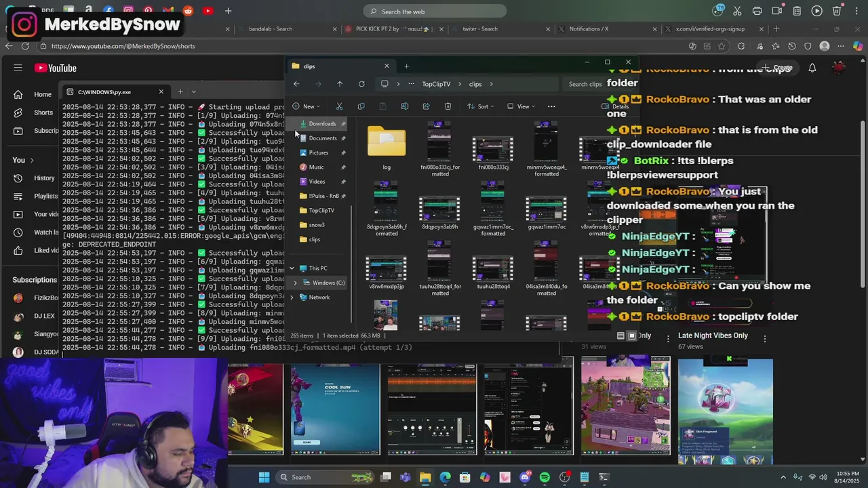Go back in File Explorer
This screenshot has height=488, width=868.
[x=296, y=84]
